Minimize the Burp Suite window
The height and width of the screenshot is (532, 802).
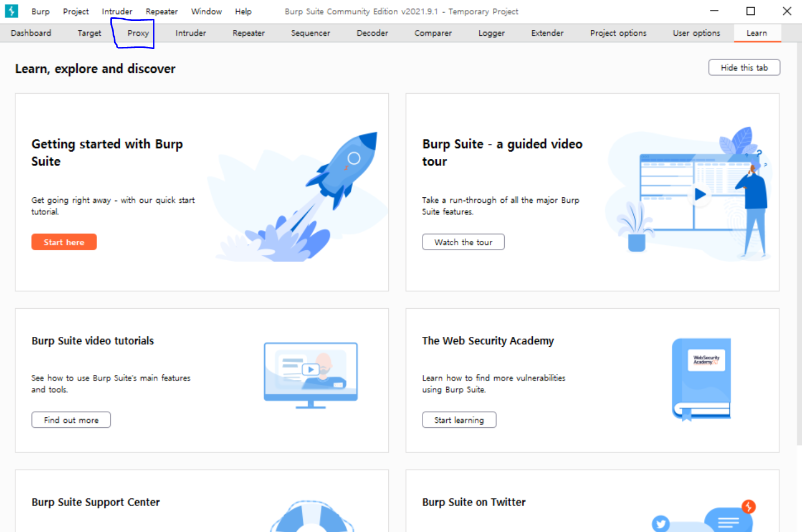pyautogui.click(x=714, y=11)
